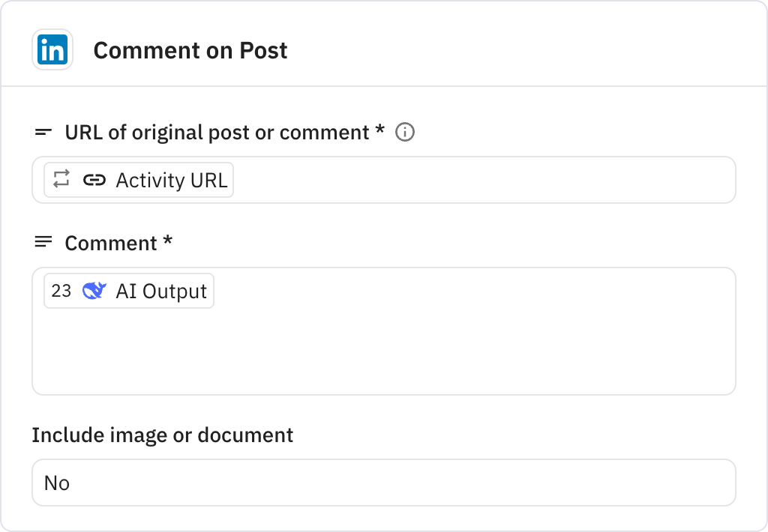
Task: Click the LinkedIn app icon
Action: click(x=52, y=49)
